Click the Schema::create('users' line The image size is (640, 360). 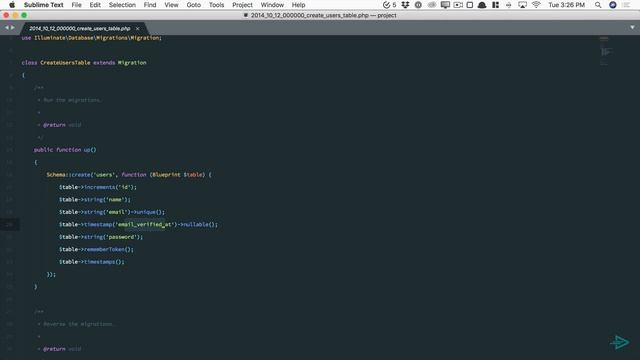[129, 175]
